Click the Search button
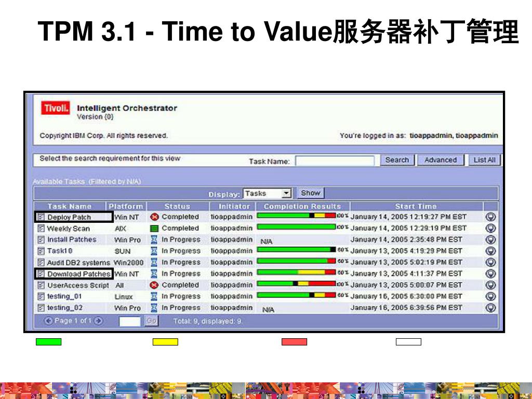This screenshot has height=399, width=532. point(397,160)
